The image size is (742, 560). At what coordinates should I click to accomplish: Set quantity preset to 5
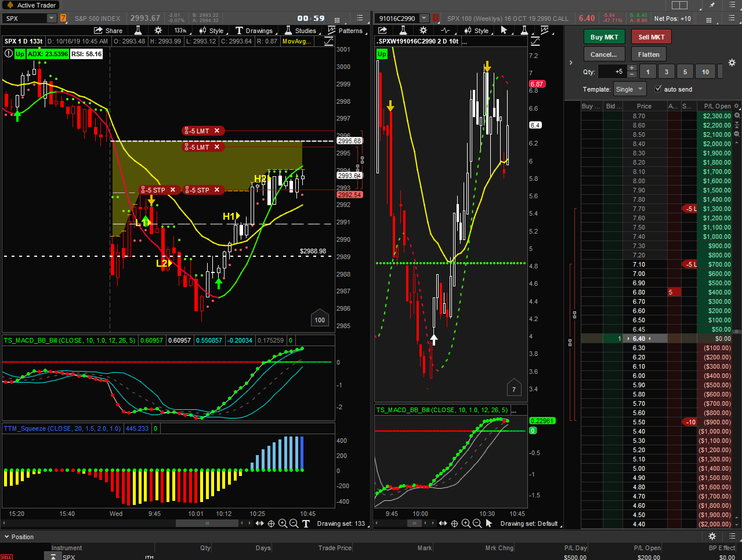click(685, 72)
